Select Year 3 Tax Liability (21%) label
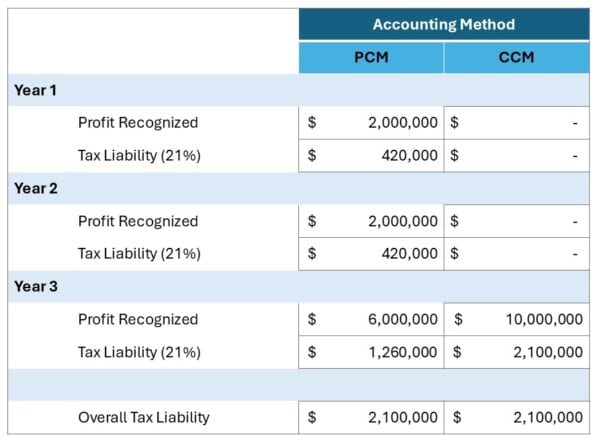The image size is (600, 444). pos(139,352)
